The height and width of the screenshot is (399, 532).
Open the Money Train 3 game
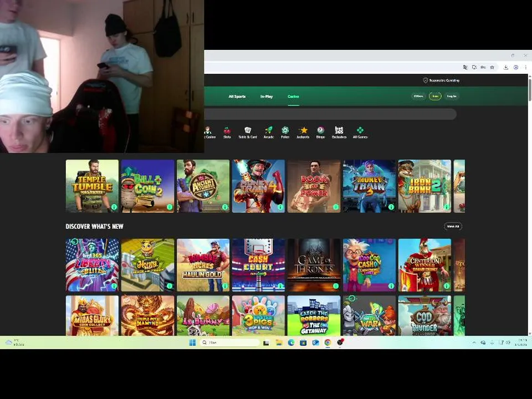(369, 186)
